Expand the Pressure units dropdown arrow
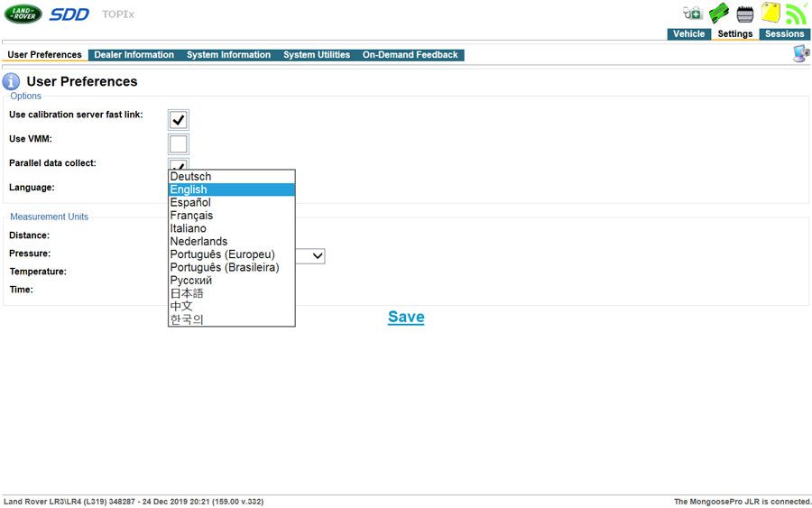Image resolution: width=812 pixels, height=508 pixels. 318,256
